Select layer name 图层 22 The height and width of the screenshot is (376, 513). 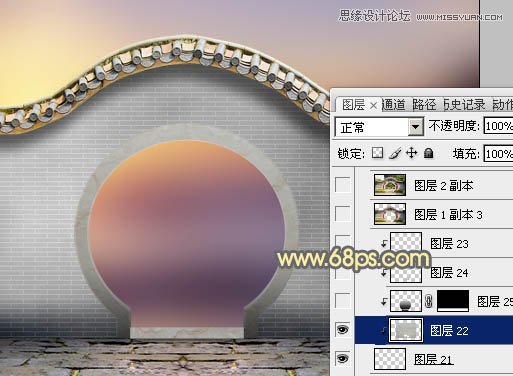coord(449,331)
